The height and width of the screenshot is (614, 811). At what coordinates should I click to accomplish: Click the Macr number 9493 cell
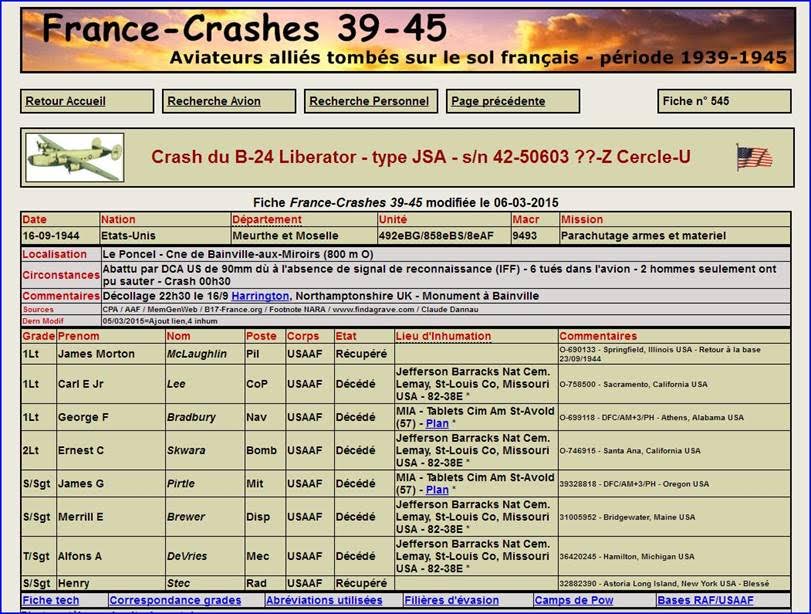(526, 236)
